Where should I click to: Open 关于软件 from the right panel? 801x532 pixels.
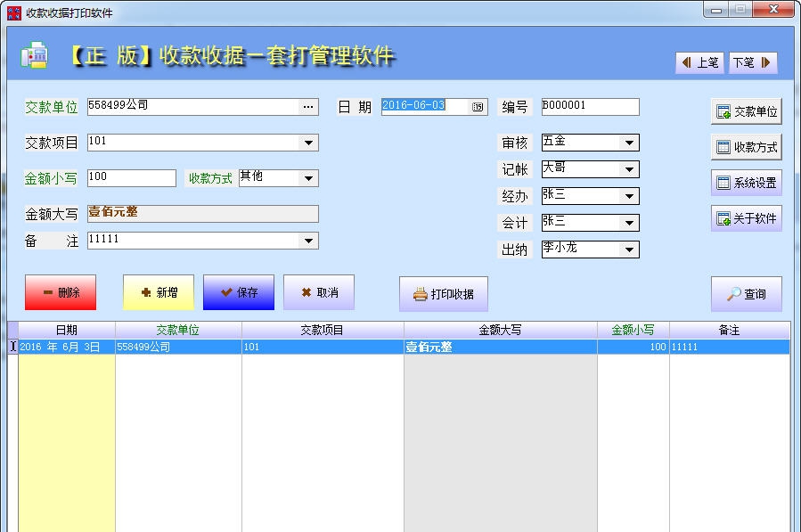(x=748, y=217)
